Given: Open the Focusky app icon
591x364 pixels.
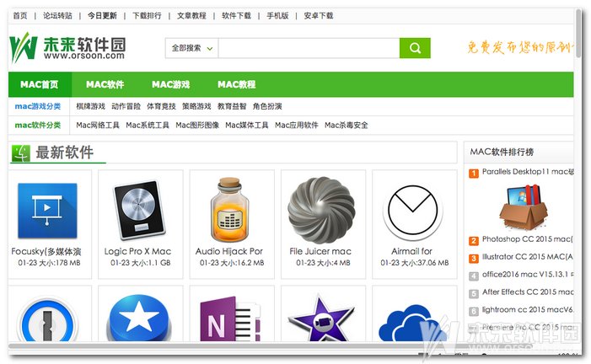Looking at the screenshot, I should click(47, 211).
